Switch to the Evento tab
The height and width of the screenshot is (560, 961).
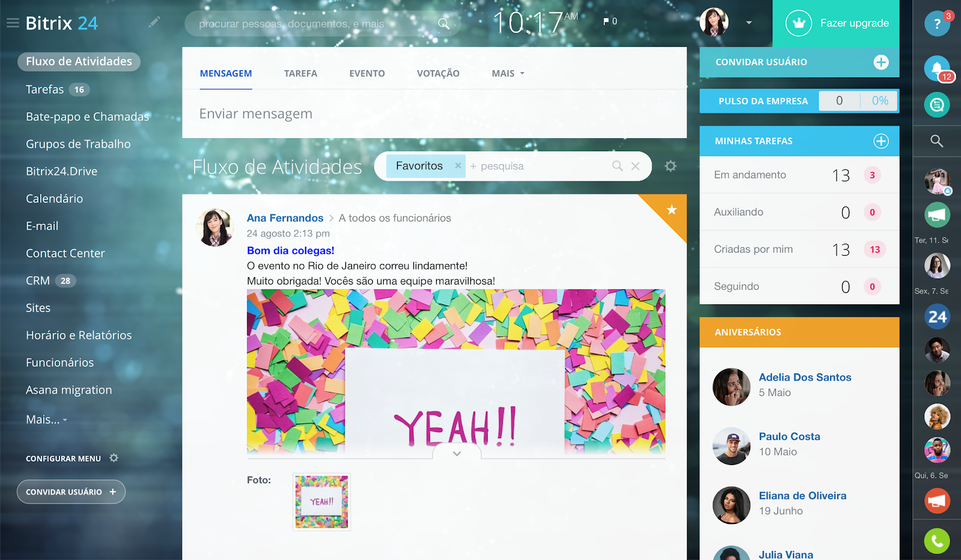367,73
